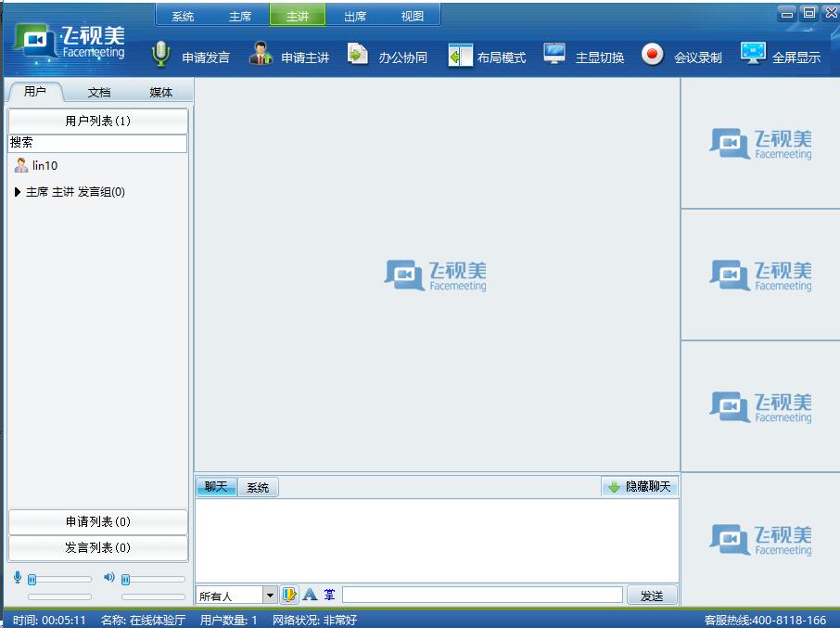840x628 pixels.
Task: Open chat font settings (A icon)
Action: pyautogui.click(x=311, y=595)
